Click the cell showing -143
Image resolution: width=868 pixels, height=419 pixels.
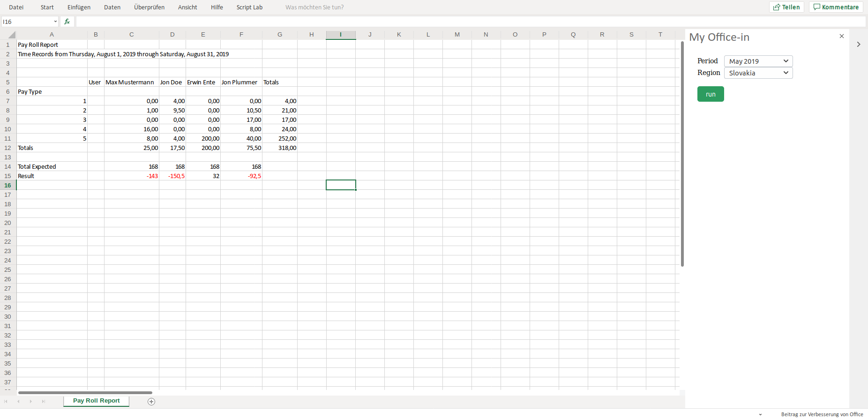point(132,176)
